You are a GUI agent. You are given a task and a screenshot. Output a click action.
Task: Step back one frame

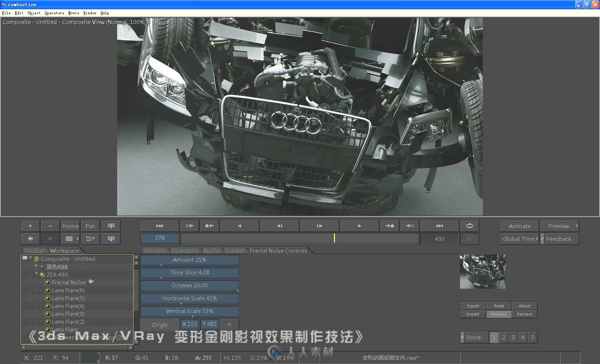point(280,226)
